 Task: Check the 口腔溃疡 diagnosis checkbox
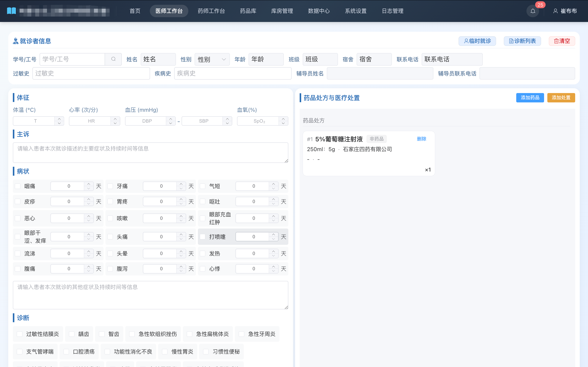(x=66, y=352)
